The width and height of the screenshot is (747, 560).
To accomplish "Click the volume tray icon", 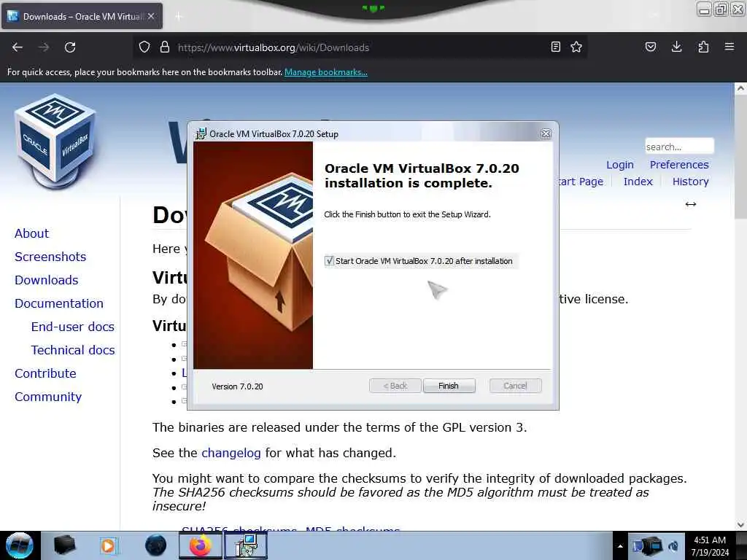I will point(673,546).
